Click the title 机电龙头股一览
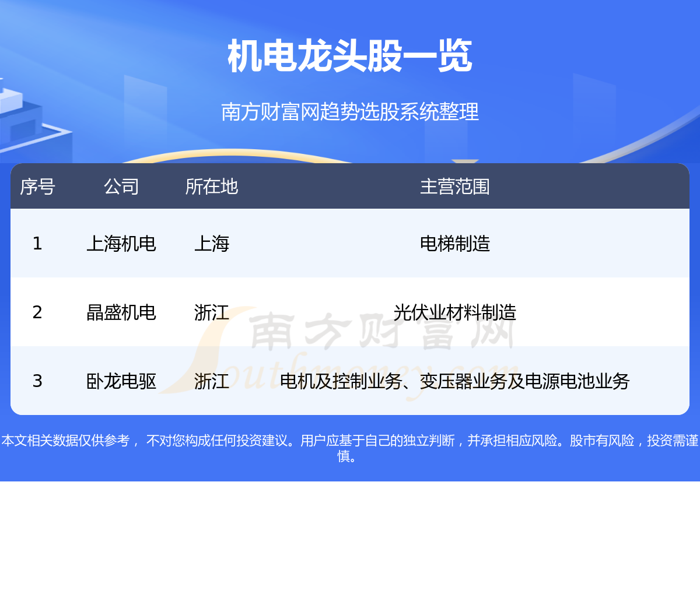This screenshot has width=700, height=612. (x=350, y=57)
